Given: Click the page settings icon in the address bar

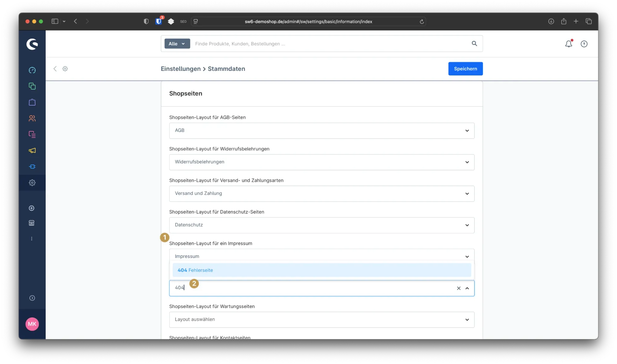Looking at the screenshot, I should tap(196, 21).
